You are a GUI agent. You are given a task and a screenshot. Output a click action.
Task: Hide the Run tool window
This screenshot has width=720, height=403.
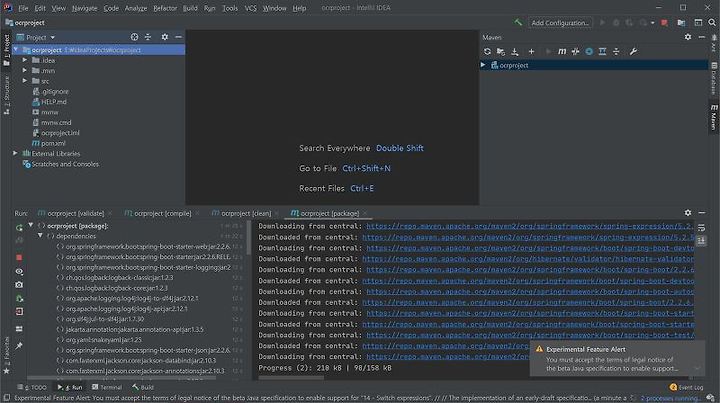[702, 213]
